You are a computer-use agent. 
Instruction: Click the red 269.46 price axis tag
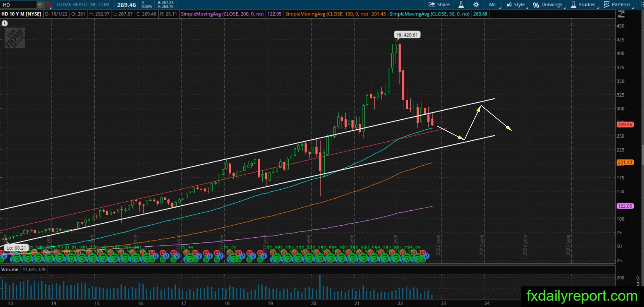click(x=625, y=125)
